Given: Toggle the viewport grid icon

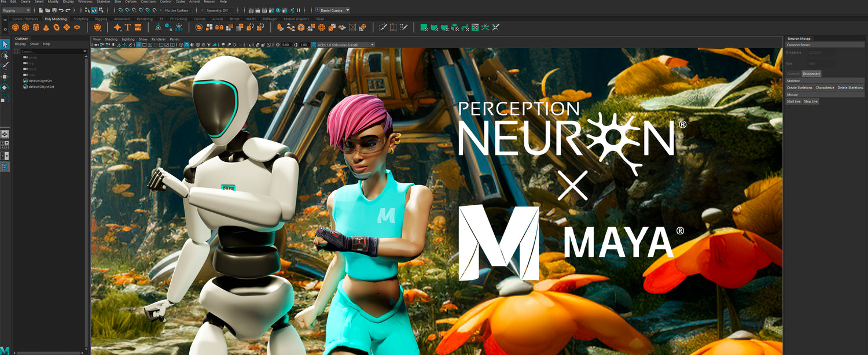Looking at the screenshot, I should [x=139, y=45].
